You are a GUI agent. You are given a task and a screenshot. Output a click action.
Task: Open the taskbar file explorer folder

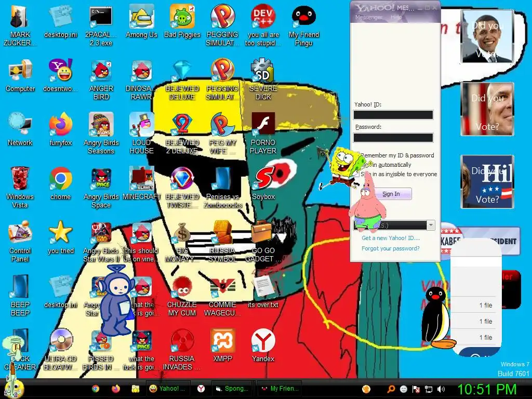[136, 389]
